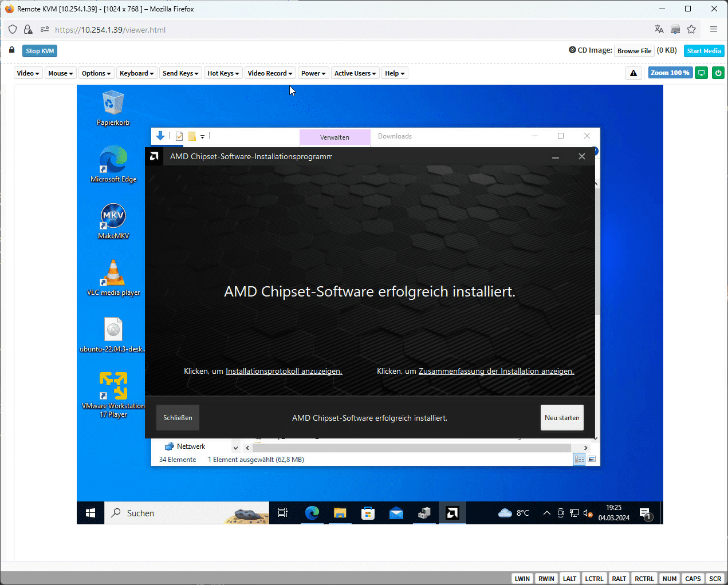728x585 pixels.
Task: Toggle the LWIN key button
Action: pos(522,578)
